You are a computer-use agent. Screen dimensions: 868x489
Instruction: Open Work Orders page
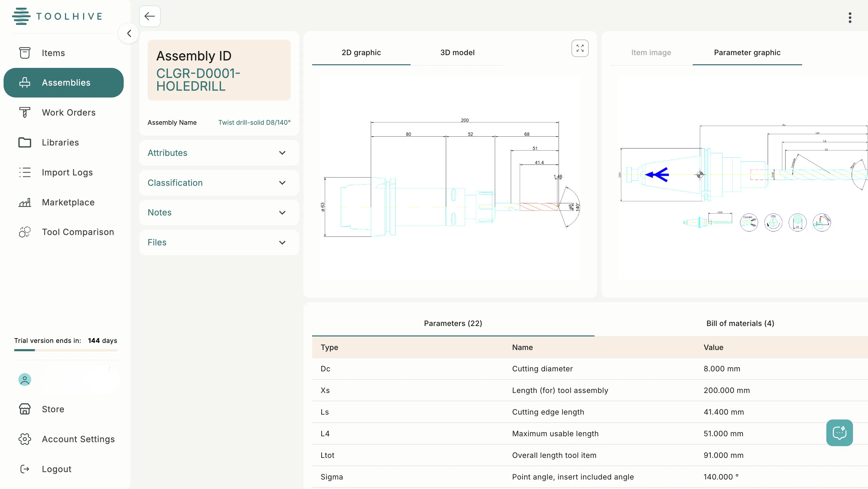point(63,112)
